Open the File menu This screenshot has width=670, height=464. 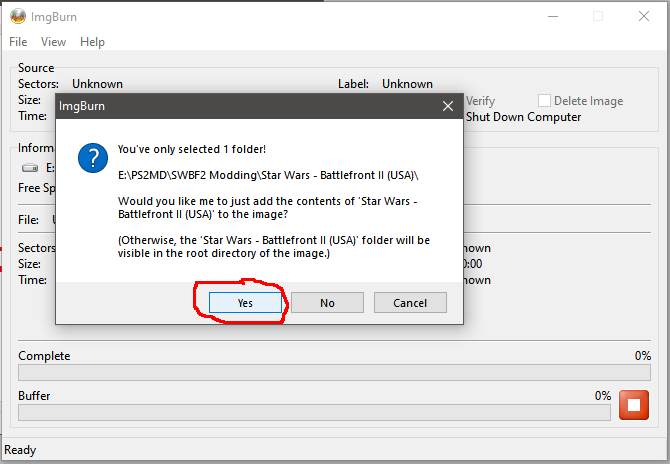click(18, 42)
